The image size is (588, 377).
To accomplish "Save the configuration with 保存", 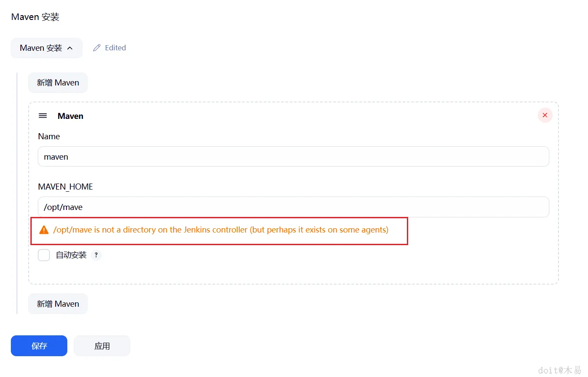I will tap(39, 346).
